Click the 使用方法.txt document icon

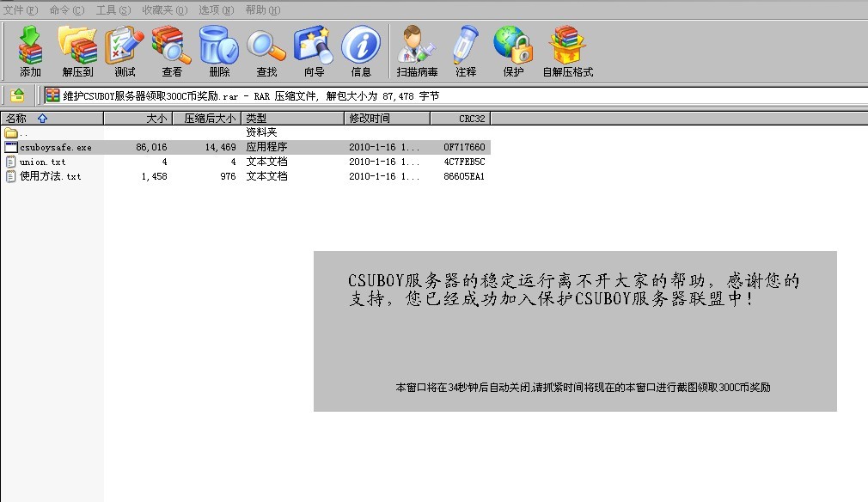10,176
